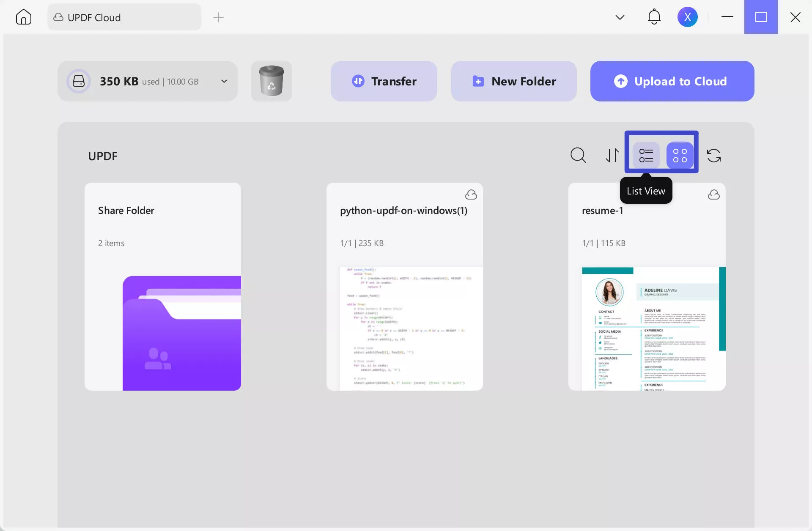Expand the storage usage dropdown

coord(224,81)
